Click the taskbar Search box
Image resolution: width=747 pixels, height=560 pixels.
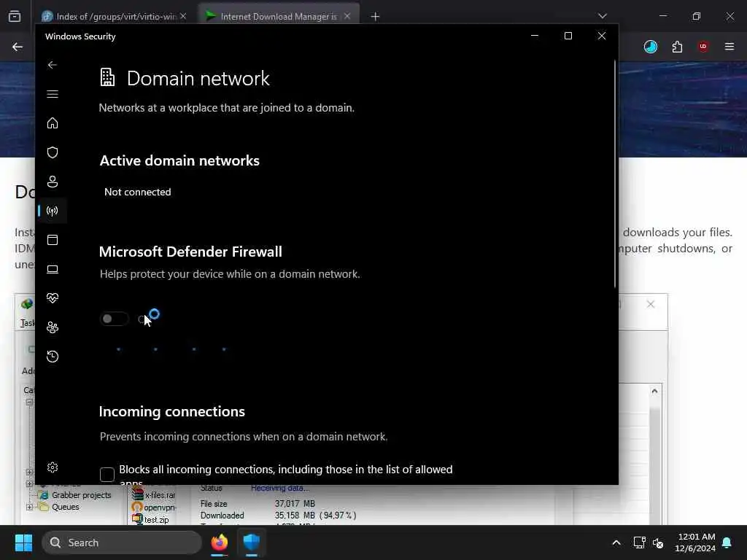122,542
